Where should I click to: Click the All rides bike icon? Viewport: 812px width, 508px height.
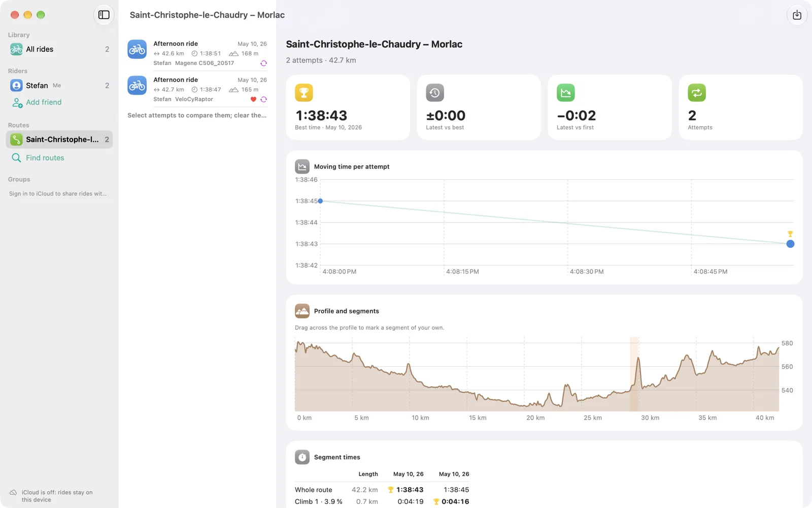point(16,49)
